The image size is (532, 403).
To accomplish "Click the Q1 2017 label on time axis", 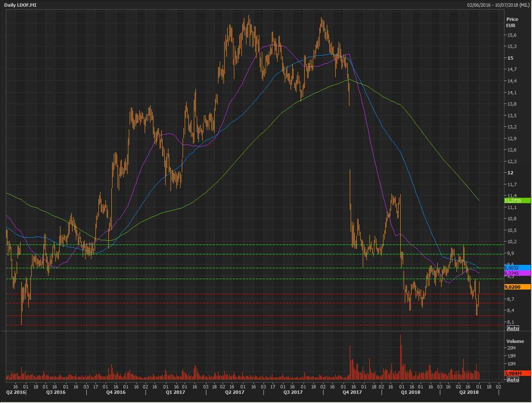I will (x=175, y=393).
